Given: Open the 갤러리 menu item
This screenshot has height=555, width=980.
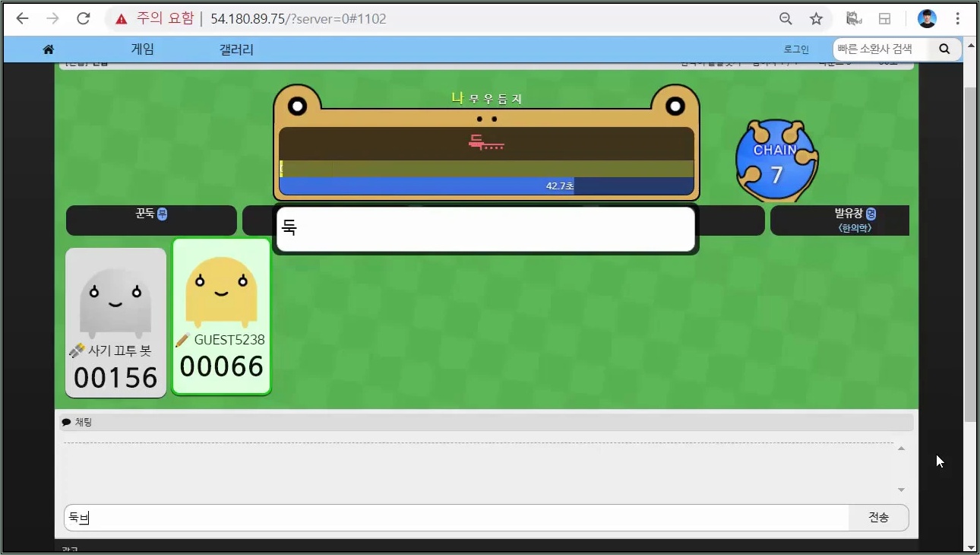Looking at the screenshot, I should pos(236,49).
